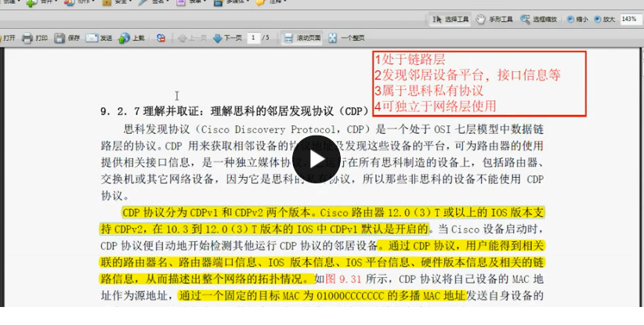Open the 注释 comment bubble dropdown
The height and width of the screenshot is (325, 644).
pos(270,2)
